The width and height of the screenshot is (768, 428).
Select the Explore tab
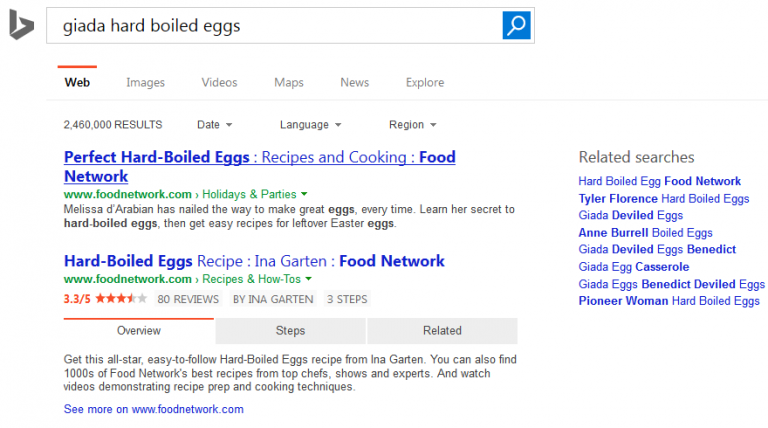point(424,83)
